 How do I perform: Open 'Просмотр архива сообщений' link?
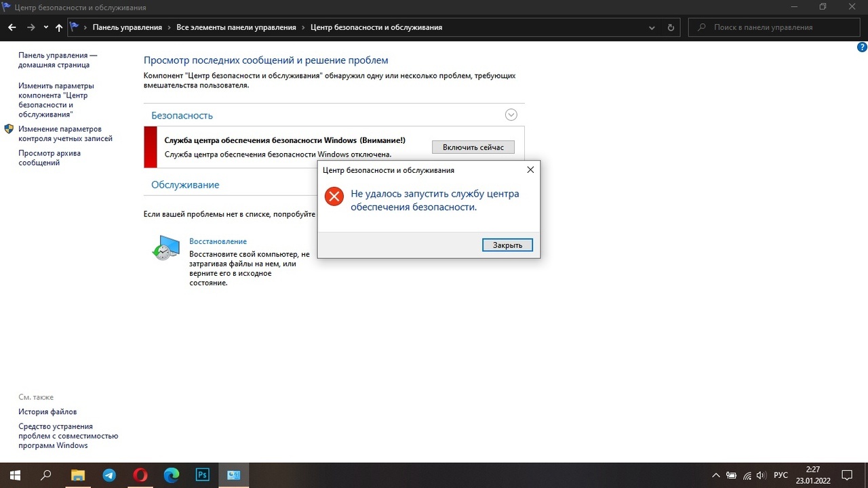click(50, 158)
